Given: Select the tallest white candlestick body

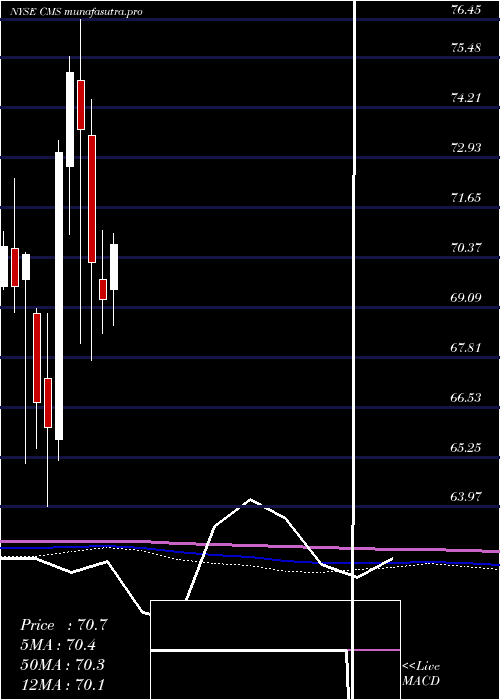Looking at the screenshot, I should (59, 296).
